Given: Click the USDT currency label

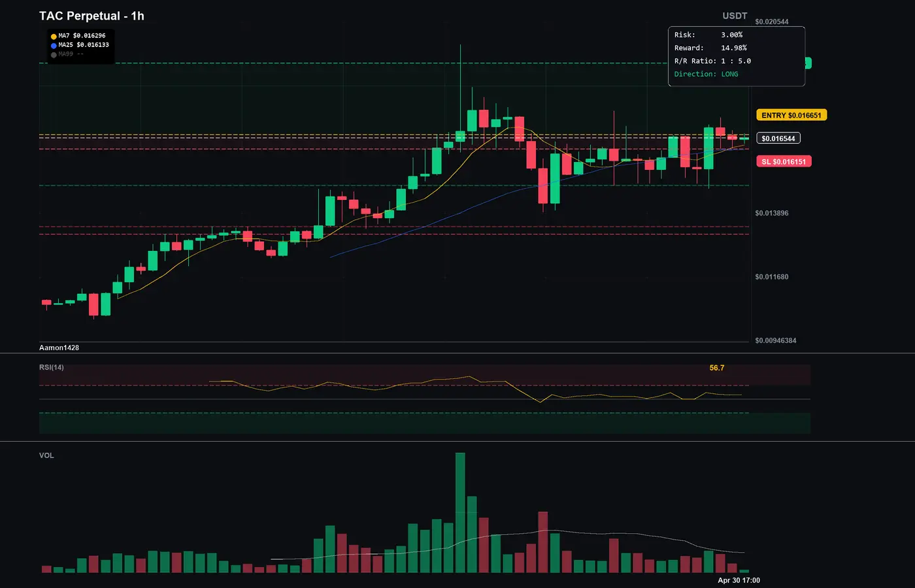Looking at the screenshot, I should pos(735,16).
